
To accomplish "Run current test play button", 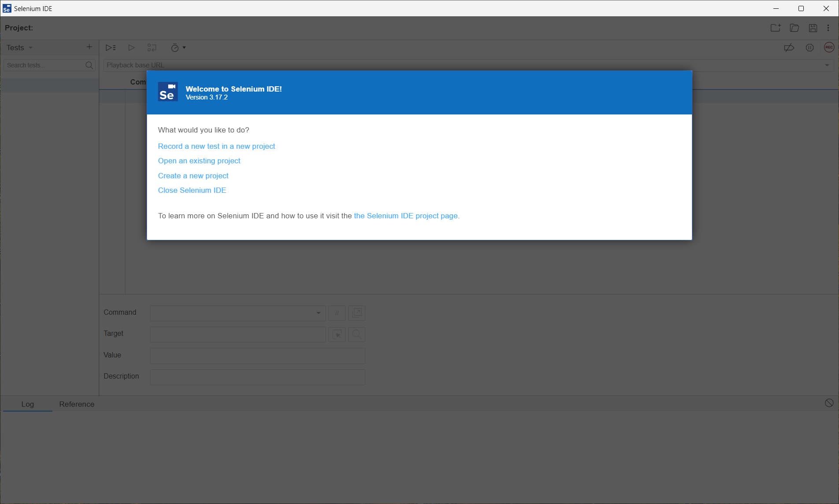I will coord(131,48).
